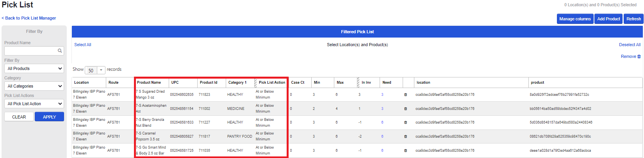Viewport: 644px width, 158px height.
Task: Go back to Pick List Manager
Action: (29, 18)
